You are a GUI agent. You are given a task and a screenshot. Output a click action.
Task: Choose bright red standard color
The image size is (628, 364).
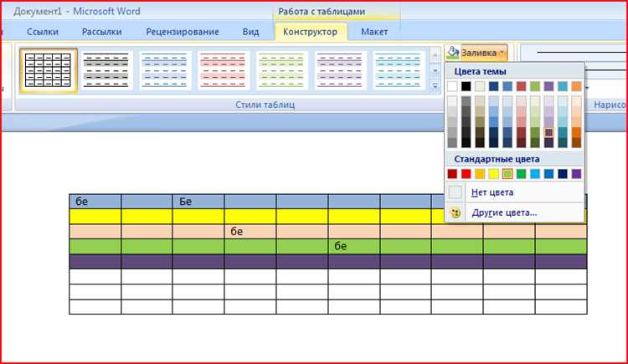point(466,174)
